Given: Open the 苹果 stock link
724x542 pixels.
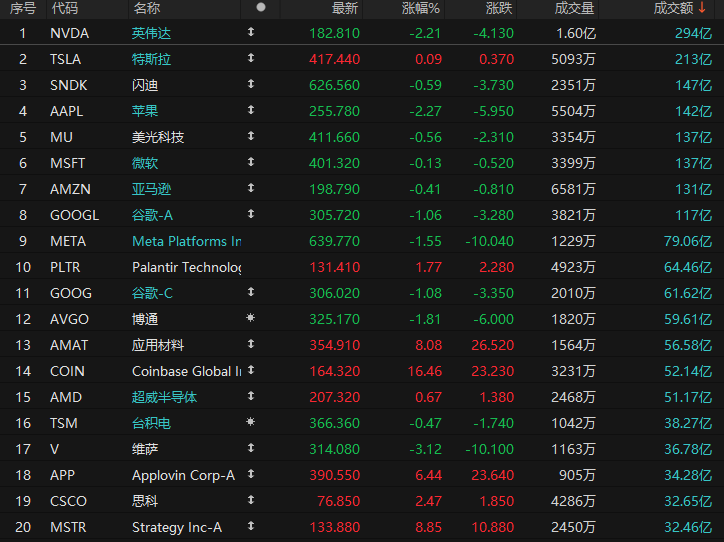Looking at the screenshot, I should pos(145,111).
